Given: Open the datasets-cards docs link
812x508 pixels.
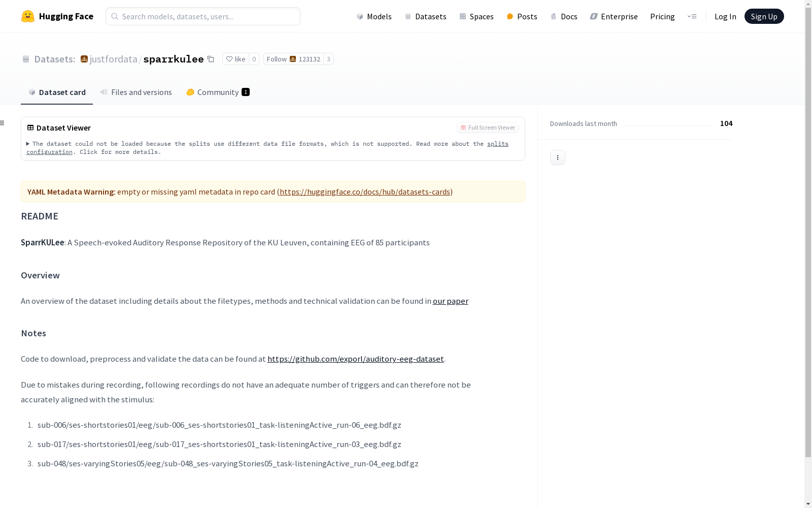Looking at the screenshot, I should [365, 192].
